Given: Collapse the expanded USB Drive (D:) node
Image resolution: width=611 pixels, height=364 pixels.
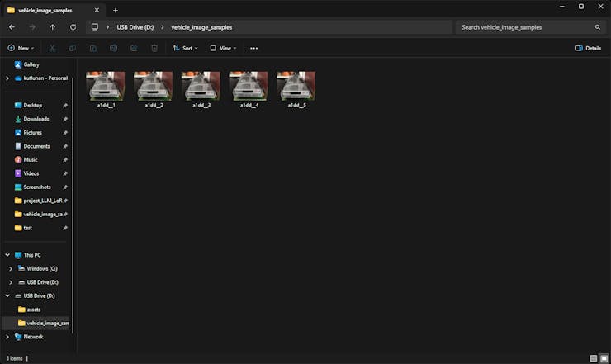Looking at the screenshot, I should [x=7, y=296].
